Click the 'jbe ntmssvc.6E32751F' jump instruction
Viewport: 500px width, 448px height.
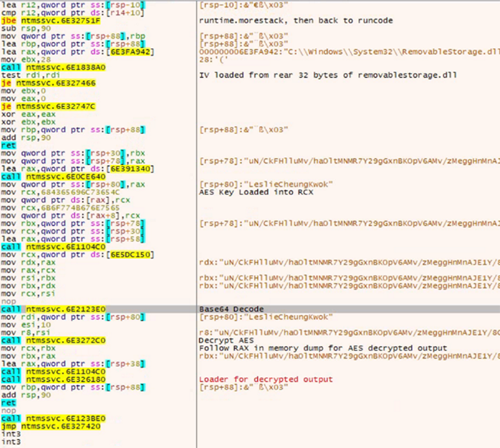coord(51,21)
